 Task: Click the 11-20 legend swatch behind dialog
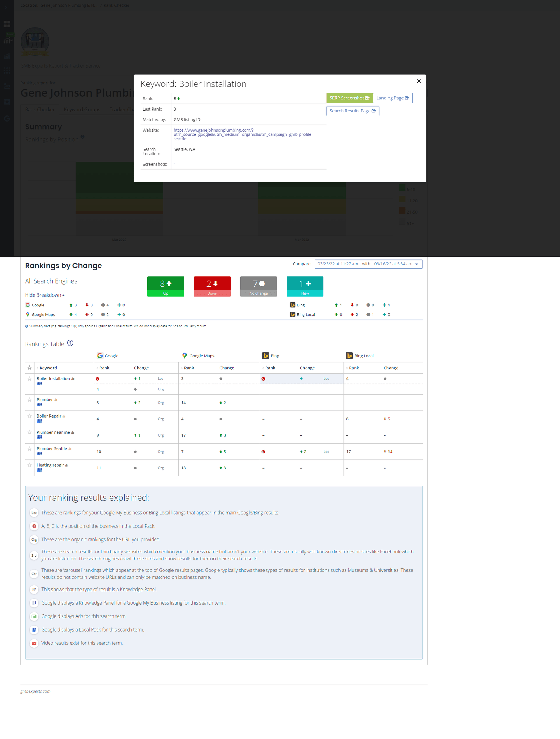[402, 200]
